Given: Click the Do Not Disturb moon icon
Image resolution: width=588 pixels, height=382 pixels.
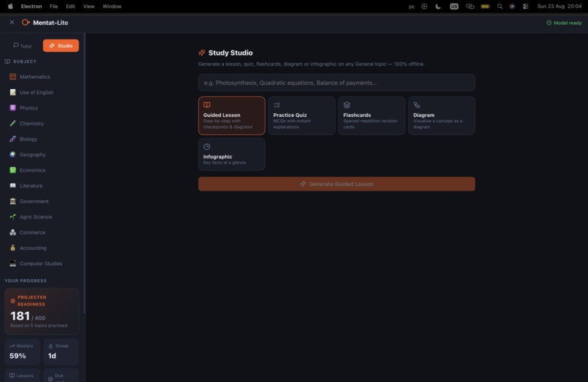Looking at the screenshot, I should [x=438, y=7].
